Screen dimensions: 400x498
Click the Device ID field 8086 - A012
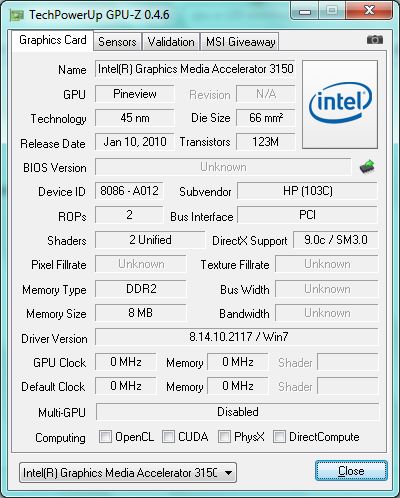click(x=129, y=191)
